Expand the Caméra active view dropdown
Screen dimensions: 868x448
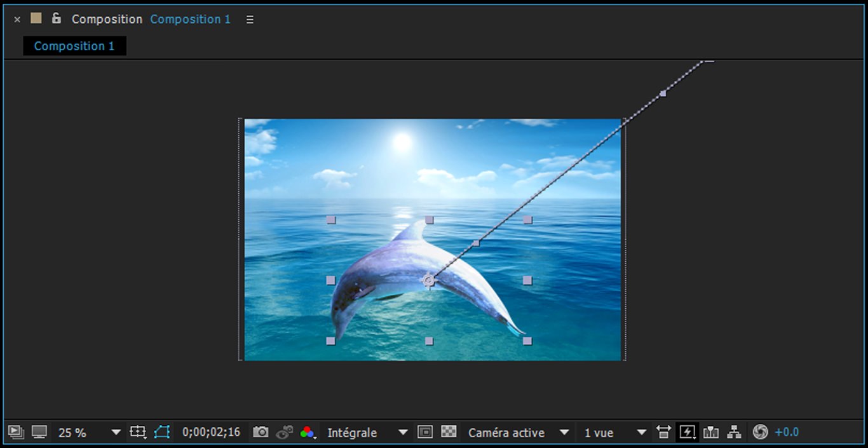coord(518,433)
